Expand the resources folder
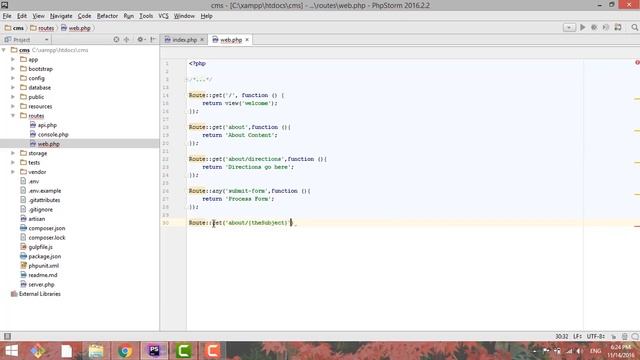 point(13,106)
